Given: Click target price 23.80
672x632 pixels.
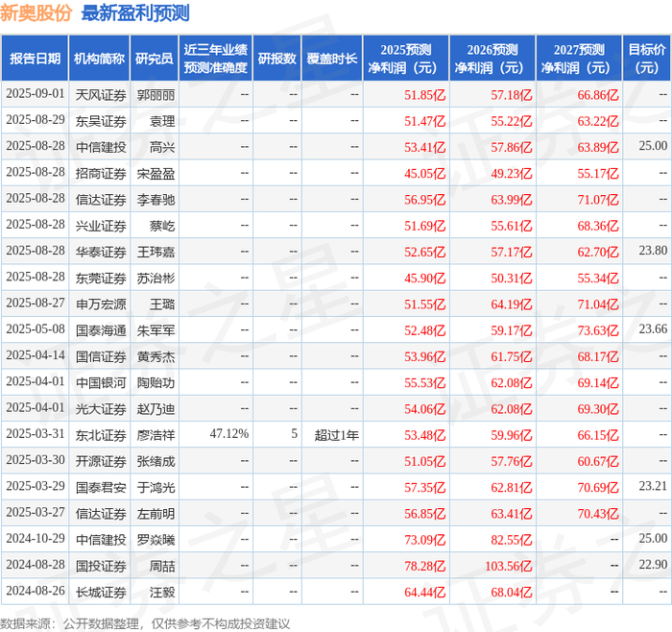Looking at the screenshot, I should 653,251.
